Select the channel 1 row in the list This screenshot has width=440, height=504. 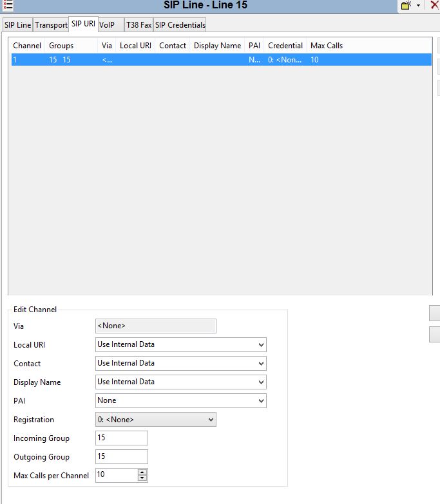coord(221,60)
